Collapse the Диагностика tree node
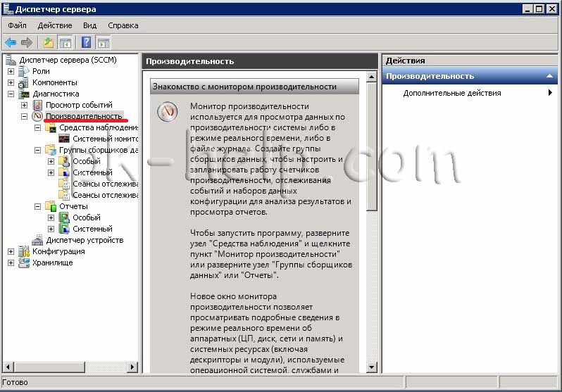562x392 pixels. (x=11, y=94)
